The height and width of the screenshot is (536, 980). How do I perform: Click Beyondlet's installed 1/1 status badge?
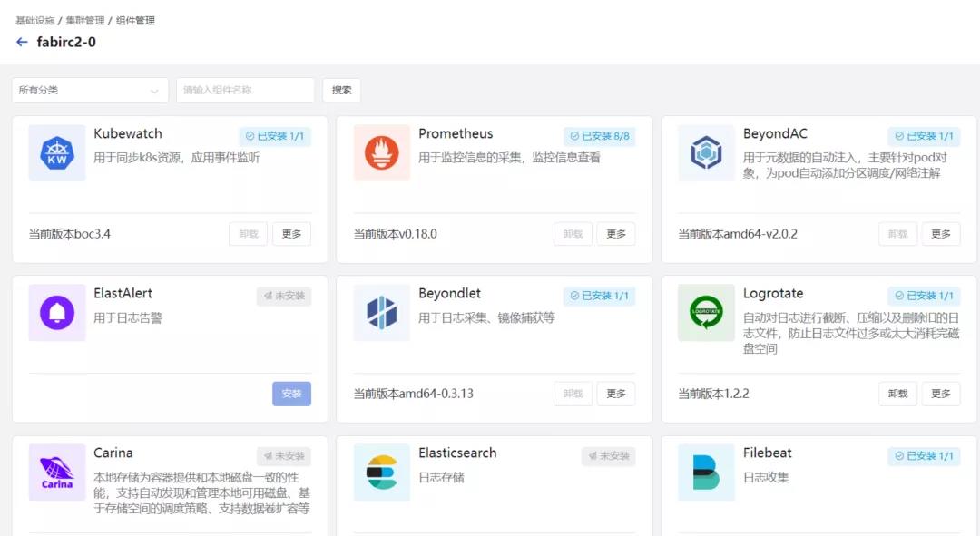600,296
